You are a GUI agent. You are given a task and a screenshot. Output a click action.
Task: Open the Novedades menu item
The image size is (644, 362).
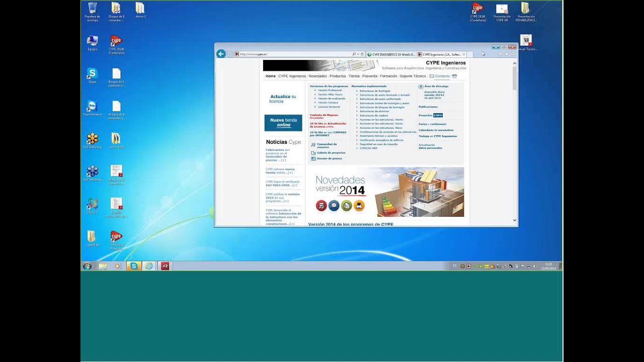tap(318, 76)
